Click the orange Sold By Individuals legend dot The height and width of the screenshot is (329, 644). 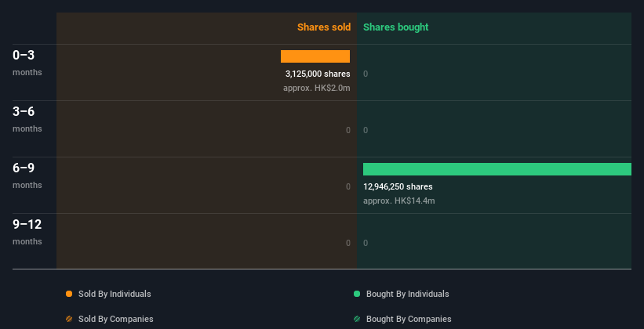pos(69,294)
